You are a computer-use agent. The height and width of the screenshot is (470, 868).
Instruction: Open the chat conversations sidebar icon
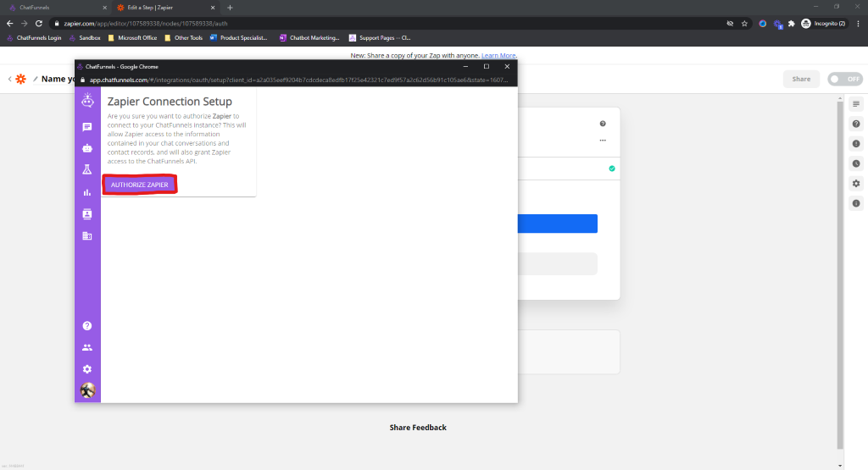(x=87, y=127)
